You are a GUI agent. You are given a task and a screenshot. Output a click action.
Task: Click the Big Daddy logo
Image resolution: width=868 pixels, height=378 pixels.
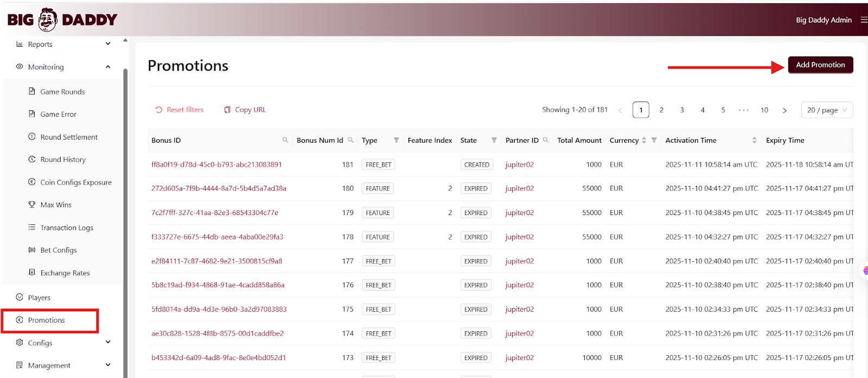[62, 20]
